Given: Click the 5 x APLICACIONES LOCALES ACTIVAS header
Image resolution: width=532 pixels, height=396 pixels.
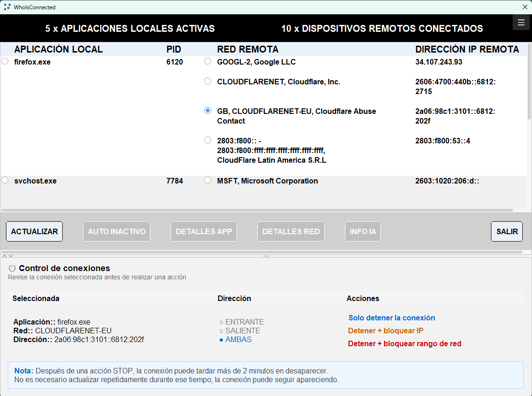Looking at the screenshot, I should coord(130,29).
